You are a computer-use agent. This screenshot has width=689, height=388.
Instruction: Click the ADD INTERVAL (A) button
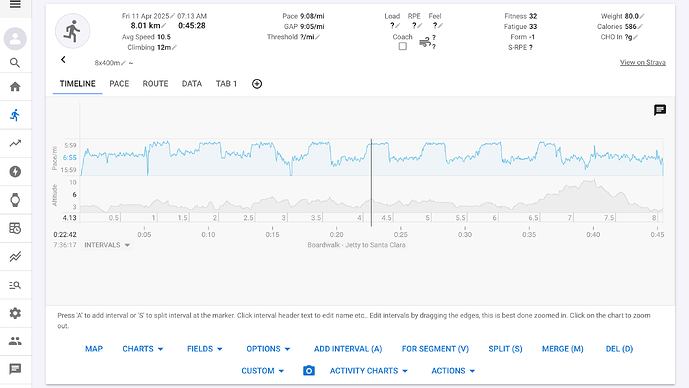click(x=348, y=349)
